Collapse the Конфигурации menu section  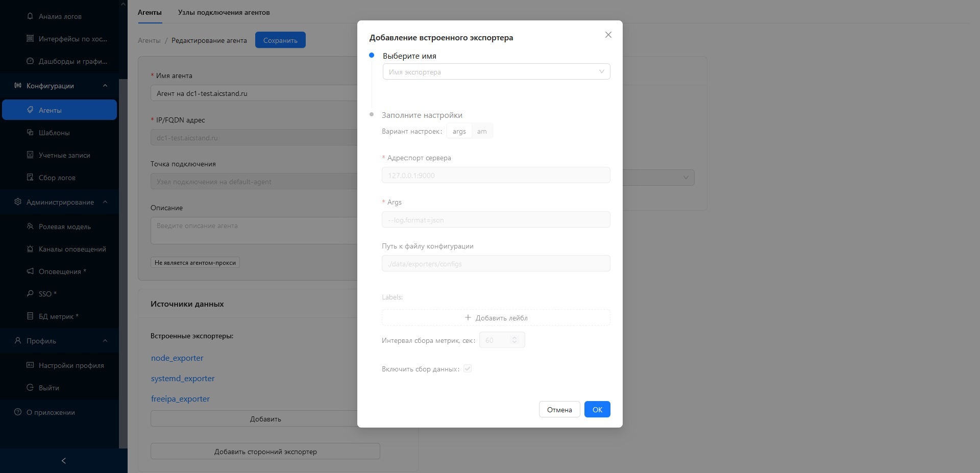[x=105, y=85]
